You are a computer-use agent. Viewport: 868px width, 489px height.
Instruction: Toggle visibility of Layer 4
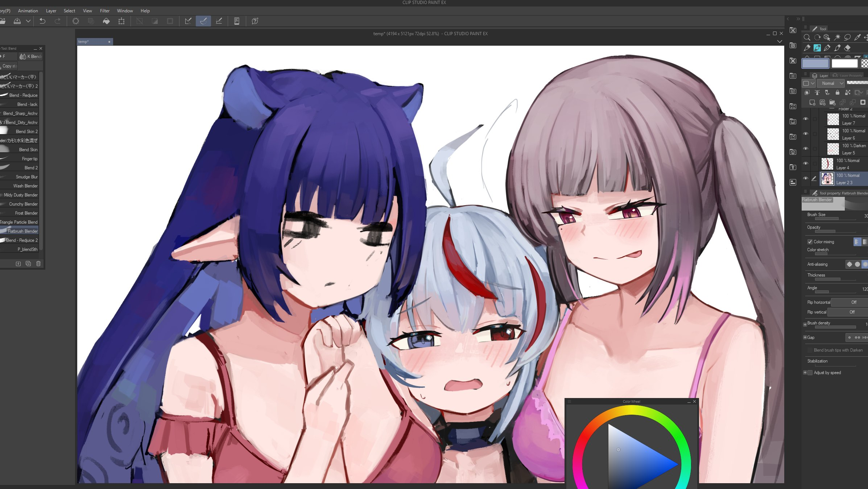(x=806, y=163)
